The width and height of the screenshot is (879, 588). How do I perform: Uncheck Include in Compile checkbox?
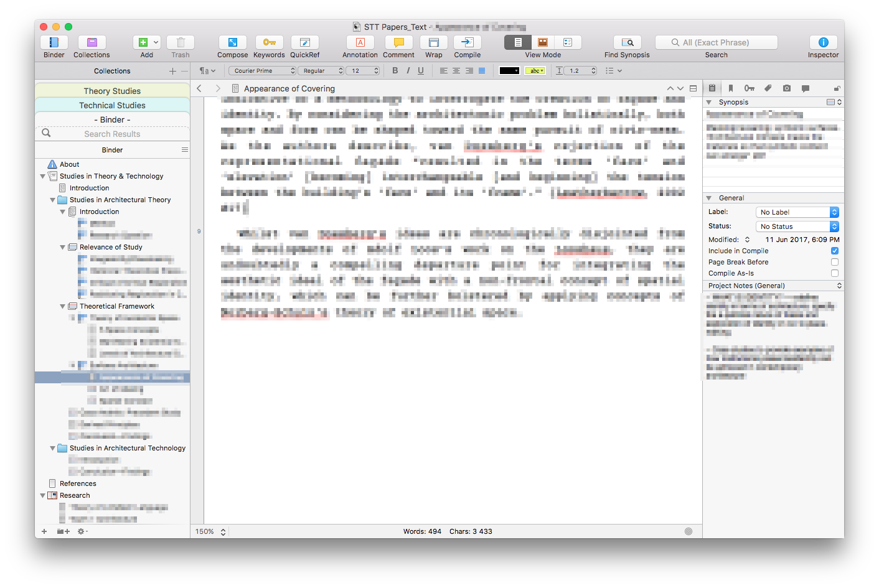click(835, 251)
